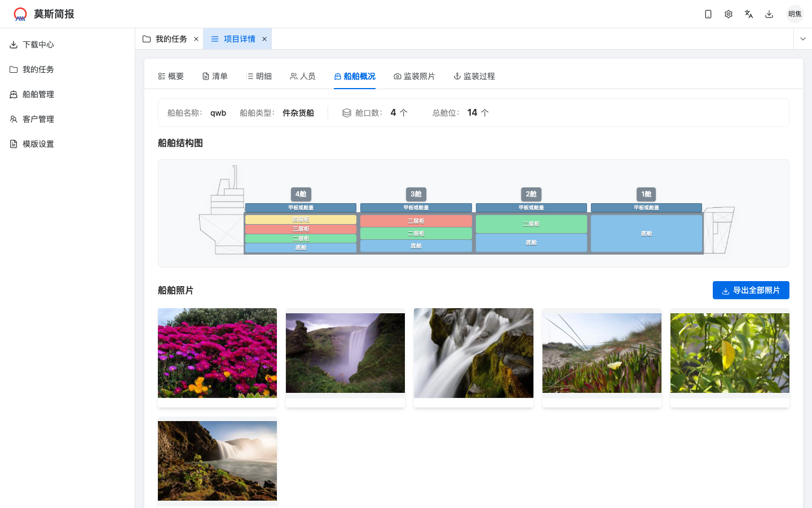Click the mobile device icon in header
812x508 pixels.
point(708,14)
